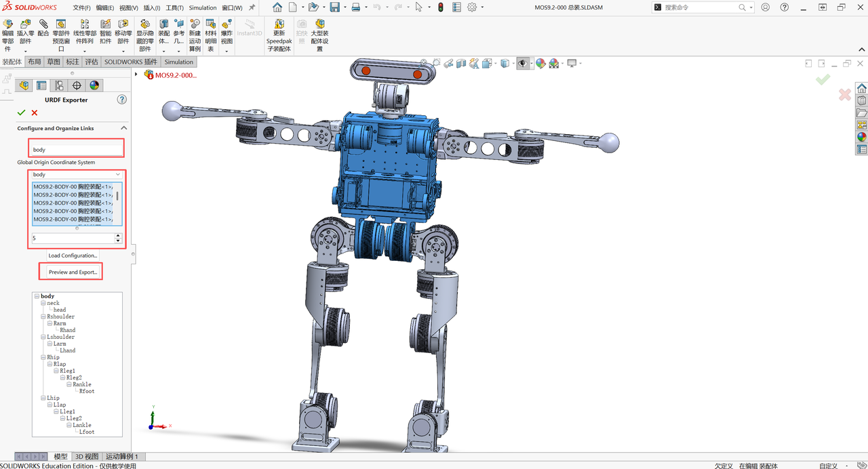This screenshot has height=469, width=868.
Task: Click the Rebuild traffic light icon
Action: point(439,7)
